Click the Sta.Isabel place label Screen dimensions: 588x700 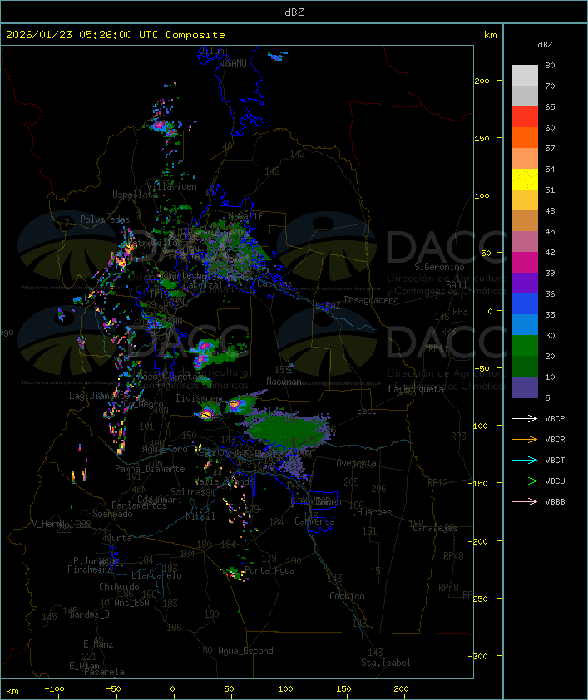pyautogui.click(x=386, y=663)
